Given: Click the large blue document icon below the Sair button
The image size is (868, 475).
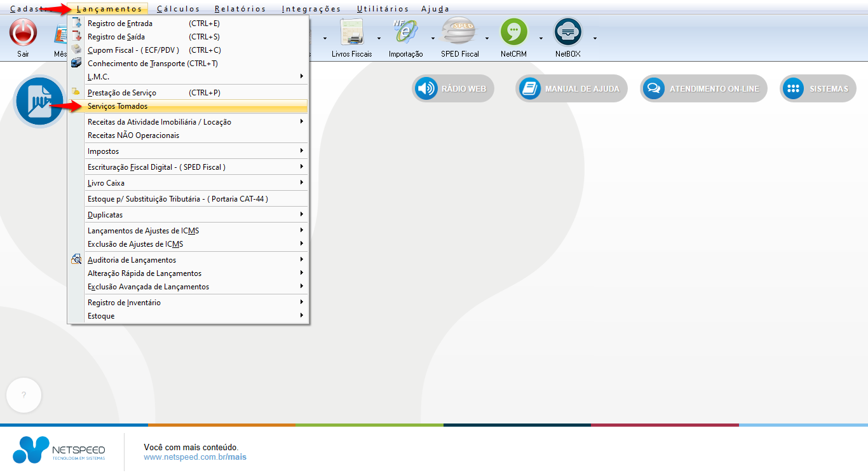Looking at the screenshot, I should pyautogui.click(x=39, y=101).
